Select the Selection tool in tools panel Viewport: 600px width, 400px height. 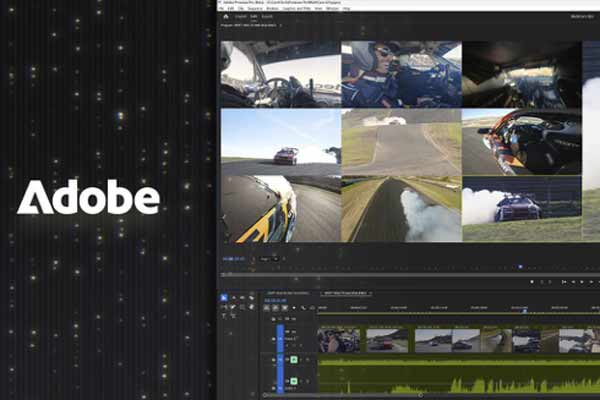click(x=224, y=297)
